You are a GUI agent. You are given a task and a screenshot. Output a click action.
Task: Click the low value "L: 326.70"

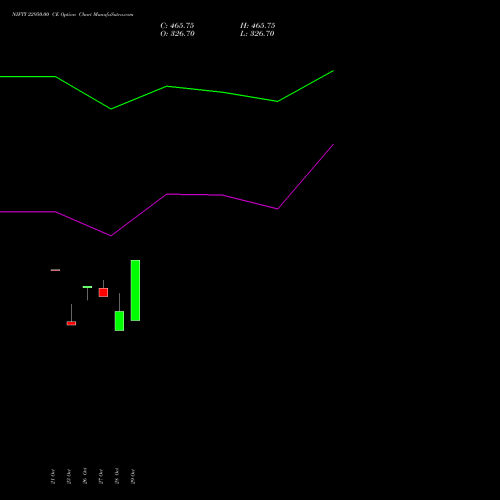click(x=257, y=34)
